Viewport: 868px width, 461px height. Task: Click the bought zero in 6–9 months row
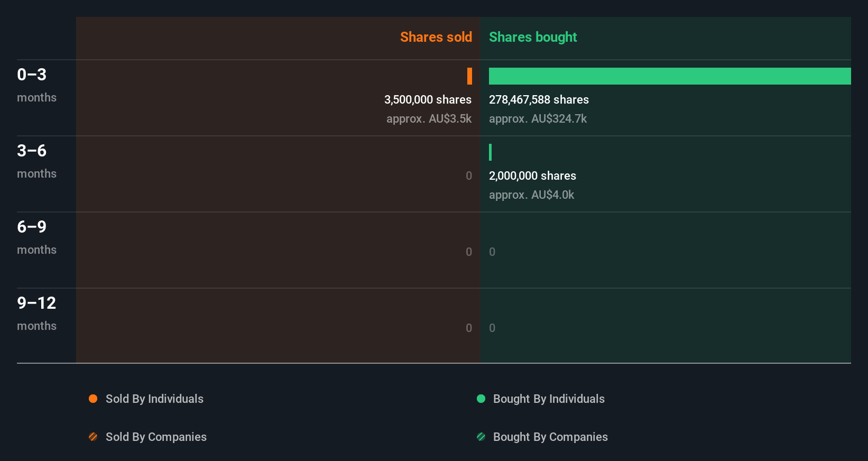[492, 252]
